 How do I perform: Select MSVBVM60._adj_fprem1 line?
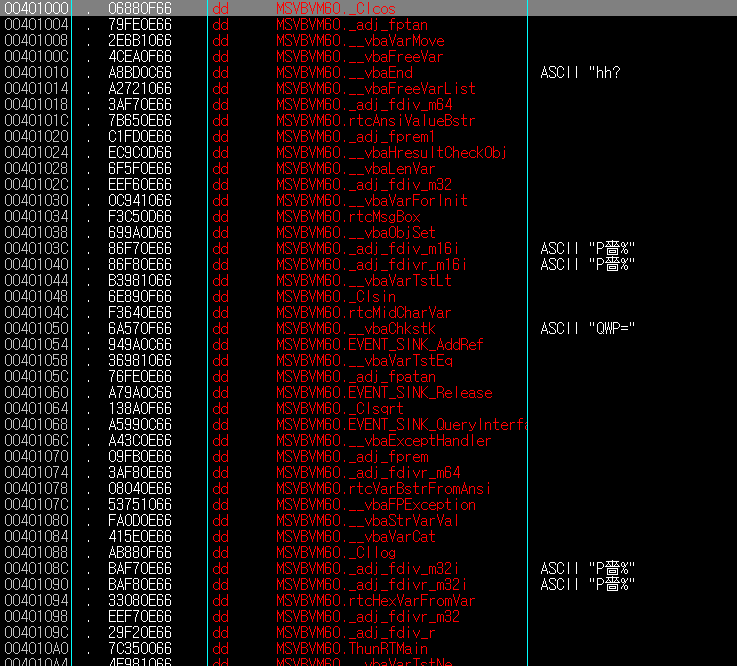(355, 136)
